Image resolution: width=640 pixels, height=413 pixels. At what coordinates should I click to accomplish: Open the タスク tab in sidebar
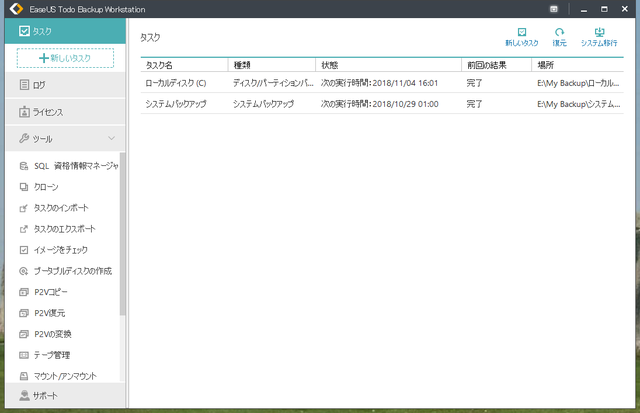pos(65,31)
